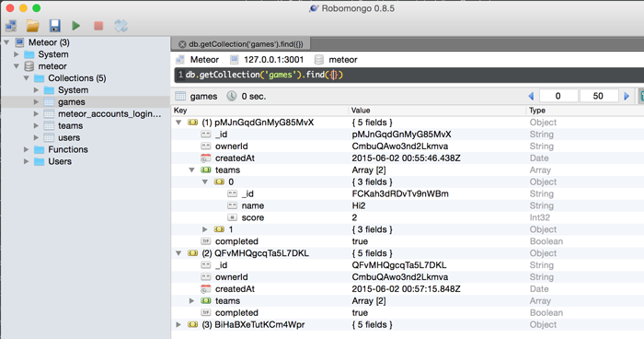Go to next page with right arrow
644x339 pixels.
[x=627, y=97]
